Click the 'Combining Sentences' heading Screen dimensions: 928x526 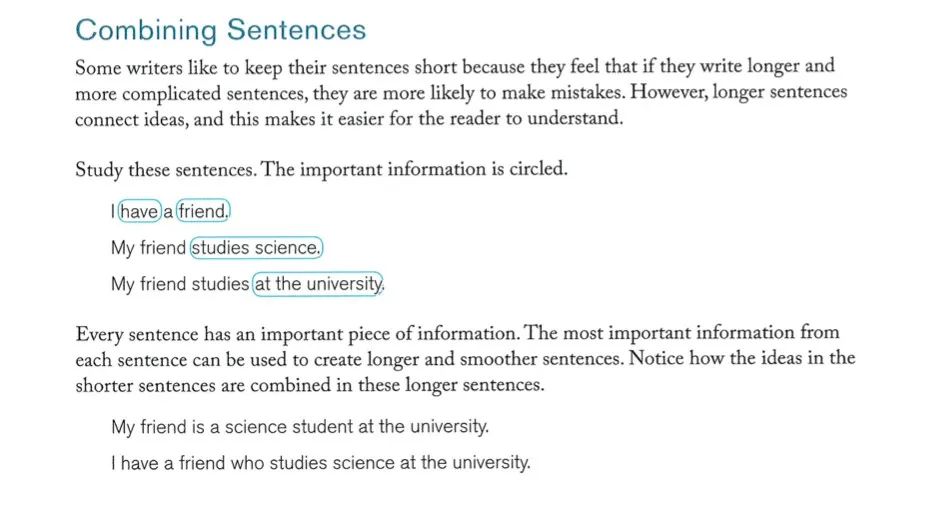(221, 31)
